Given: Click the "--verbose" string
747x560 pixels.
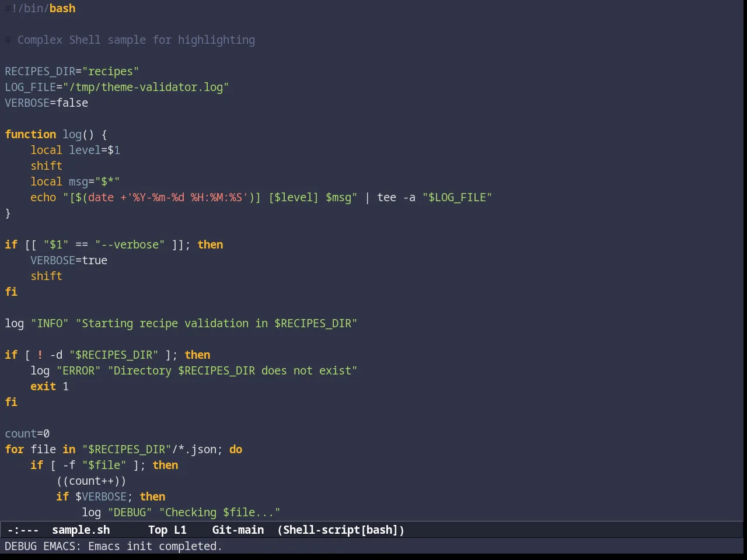Looking at the screenshot, I should coord(130,244).
